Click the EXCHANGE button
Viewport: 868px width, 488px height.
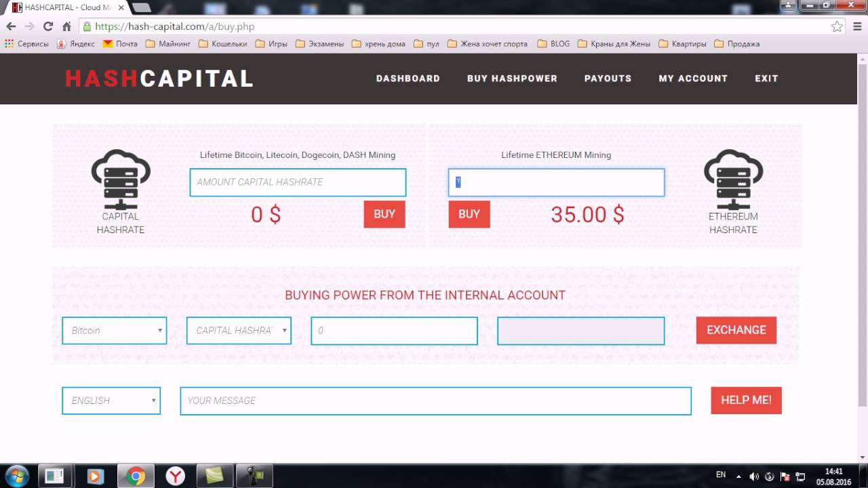[736, 330]
